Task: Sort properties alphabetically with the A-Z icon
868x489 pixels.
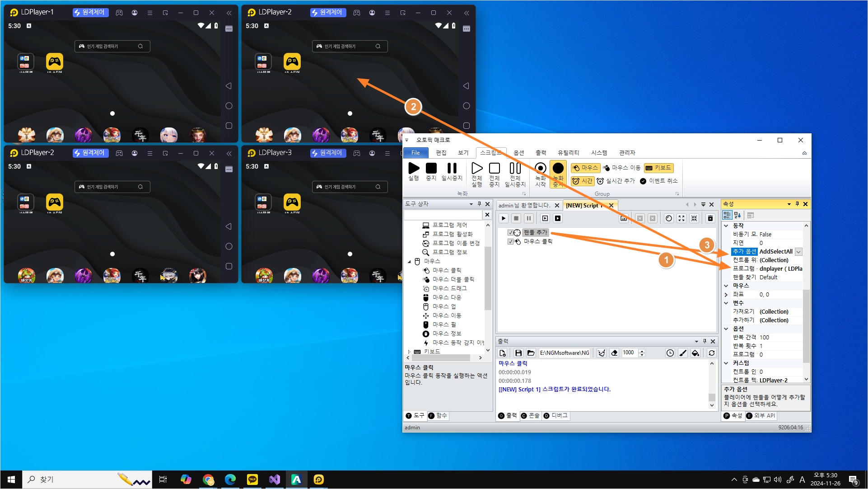Action: point(738,215)
